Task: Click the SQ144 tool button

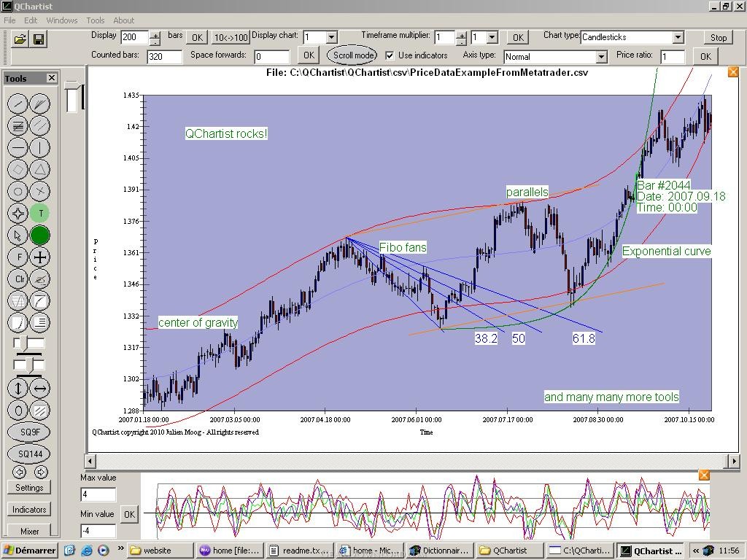Action: pyautogui.click(x=29, y=454)
